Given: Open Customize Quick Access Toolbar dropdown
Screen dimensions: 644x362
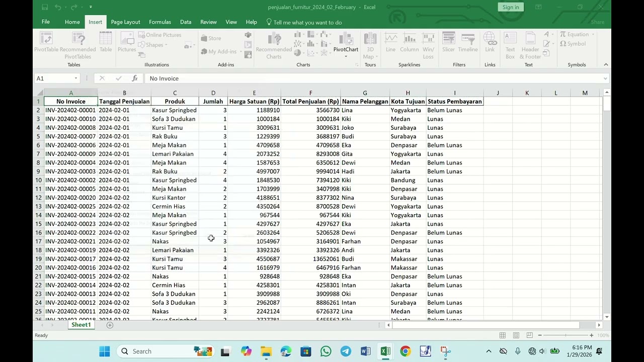Looking at the screenshot, I should click(91, 7).
